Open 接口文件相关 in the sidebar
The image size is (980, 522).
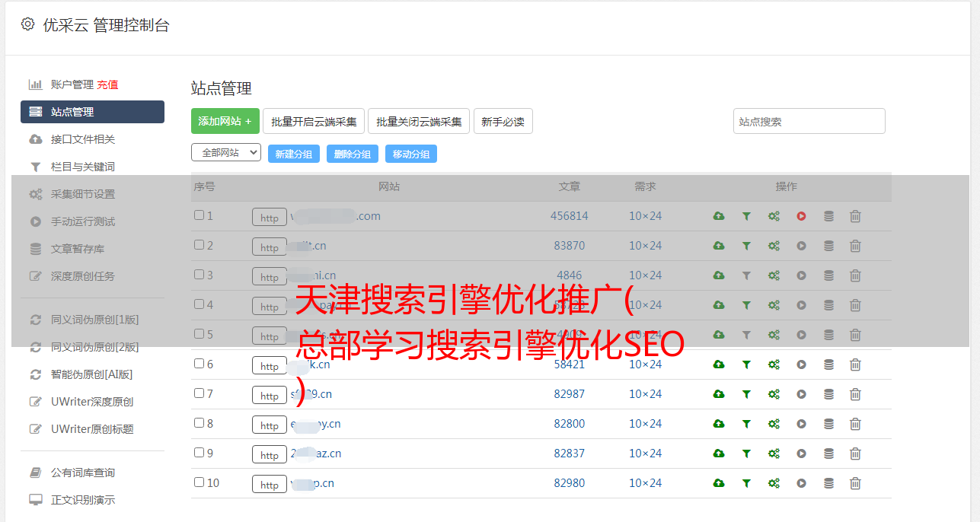[83, 139]
